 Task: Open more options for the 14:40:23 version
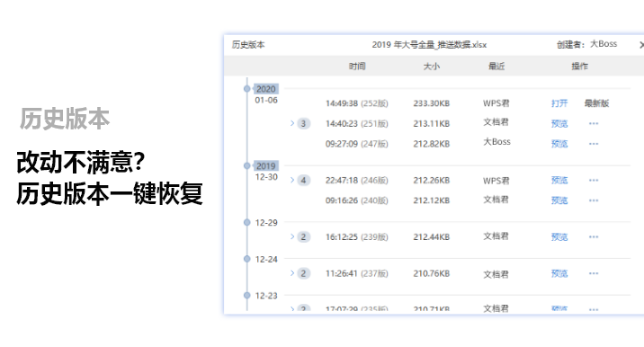pos(594,123)
